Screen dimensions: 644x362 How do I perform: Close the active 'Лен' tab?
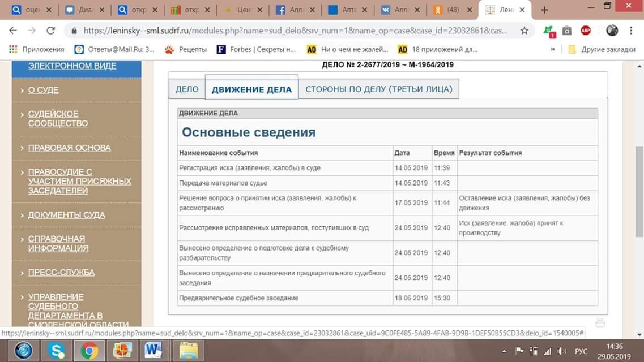[522, 10]
